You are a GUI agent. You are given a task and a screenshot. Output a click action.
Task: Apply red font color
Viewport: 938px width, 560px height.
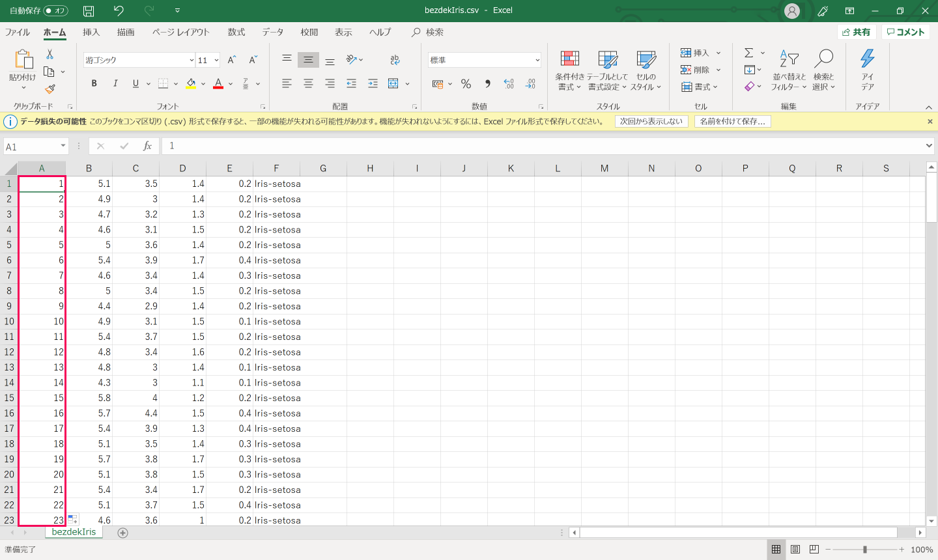218,83
